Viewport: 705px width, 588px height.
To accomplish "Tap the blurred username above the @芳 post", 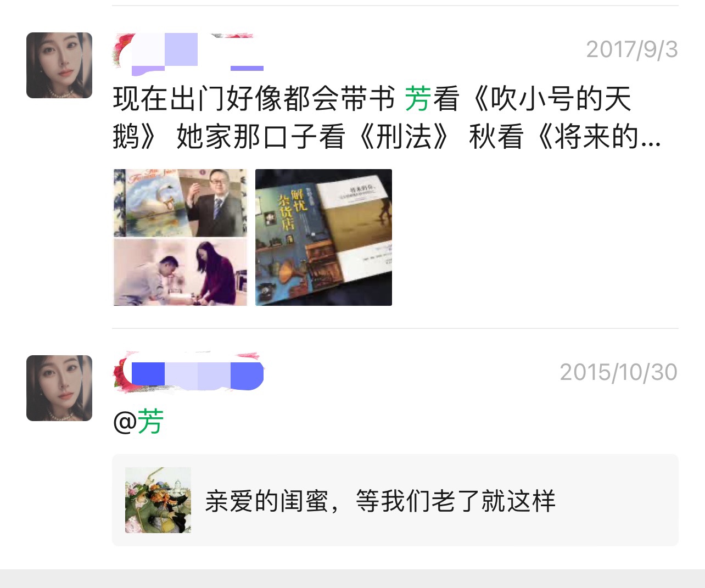I will 188,372.
